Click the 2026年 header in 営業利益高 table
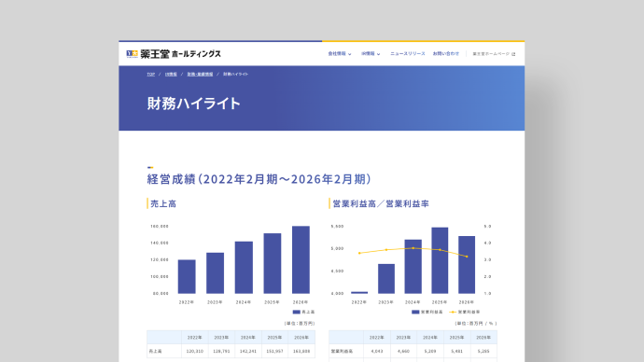Screen dimensions: 644x362 click(x=483, y=338)
